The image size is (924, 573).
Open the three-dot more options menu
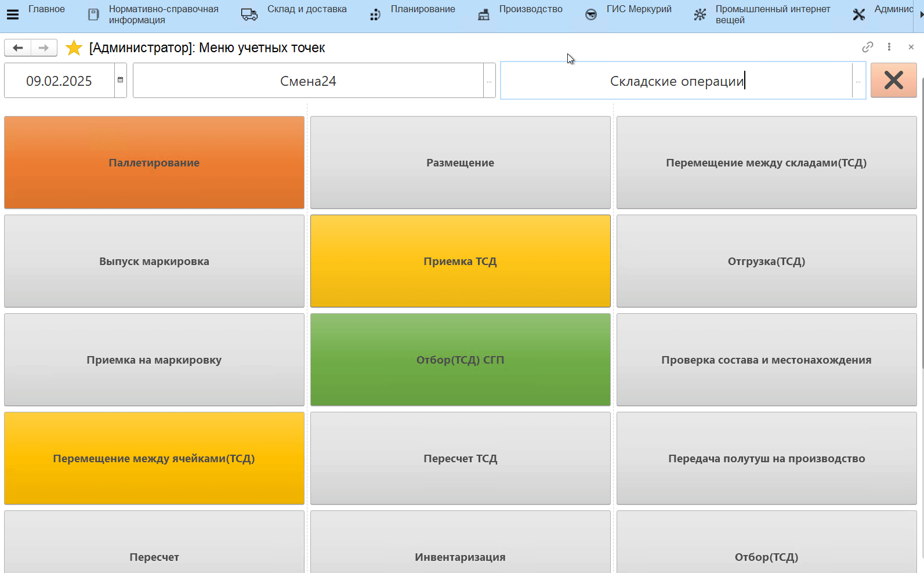889,47
